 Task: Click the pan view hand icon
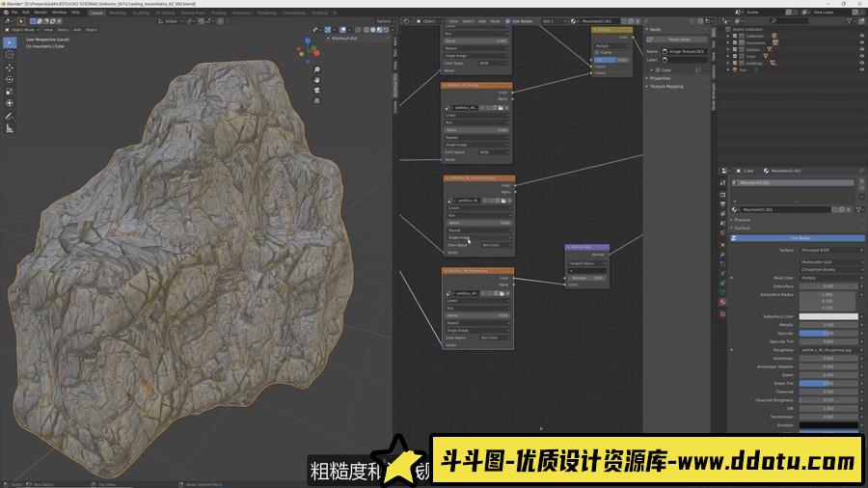point(316,80)
